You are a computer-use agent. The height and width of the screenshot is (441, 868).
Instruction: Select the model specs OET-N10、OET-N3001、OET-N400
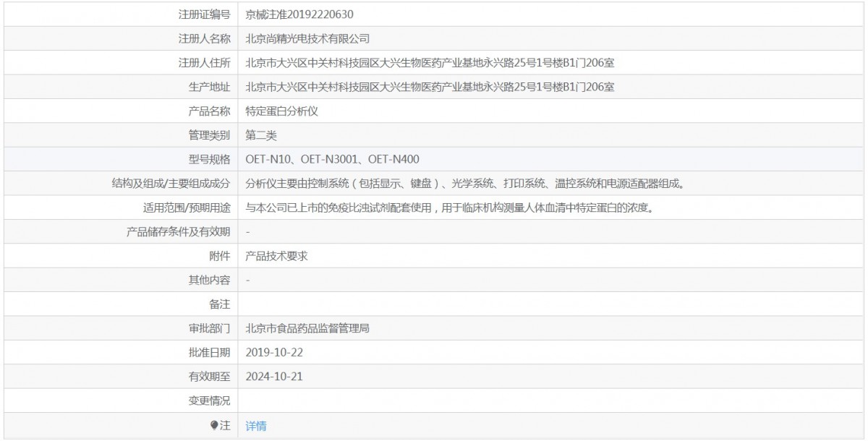[333, 159]
